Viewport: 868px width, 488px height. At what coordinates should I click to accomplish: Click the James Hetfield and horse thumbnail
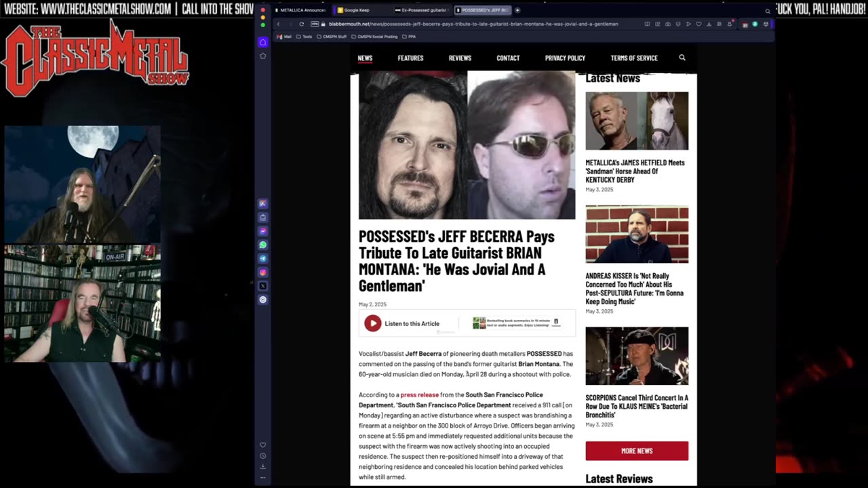tap(637, 121)
